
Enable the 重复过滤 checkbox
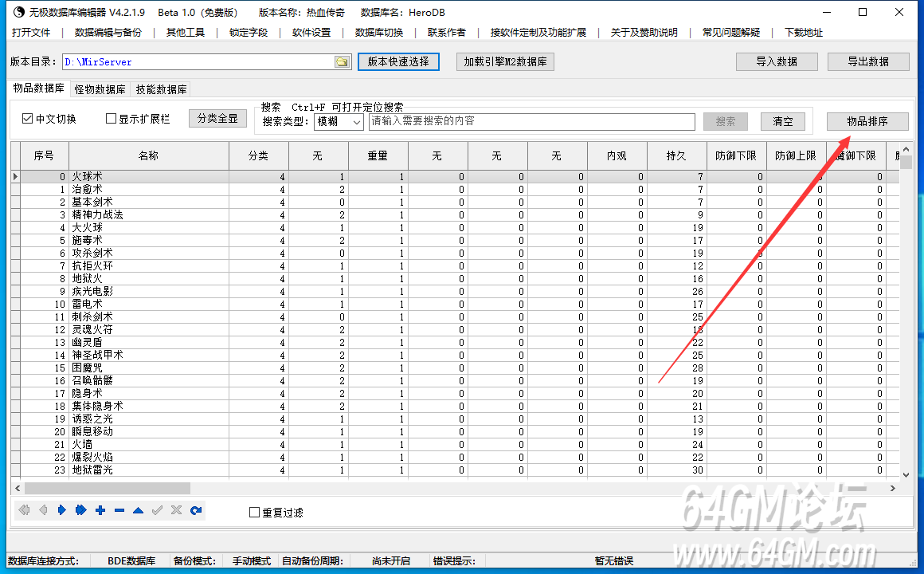coord(255,512)
